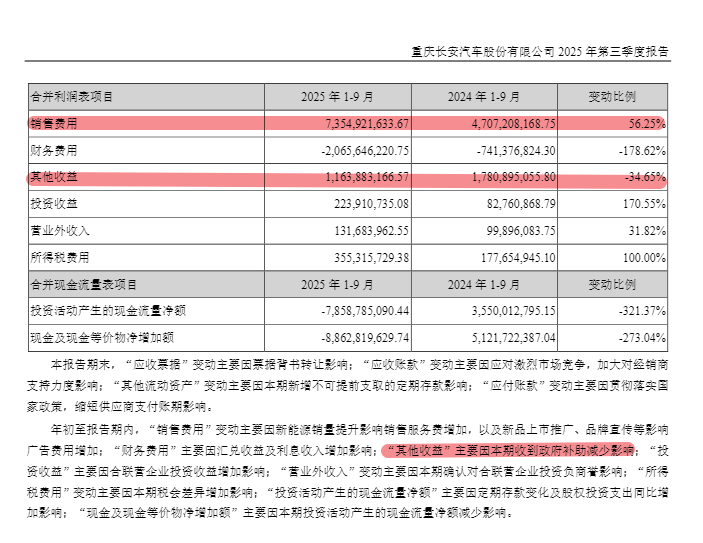The height and width of the screenshot is (543, 703).
Task: Click the value -8,862,819,629.74
Action: (365, 338)
